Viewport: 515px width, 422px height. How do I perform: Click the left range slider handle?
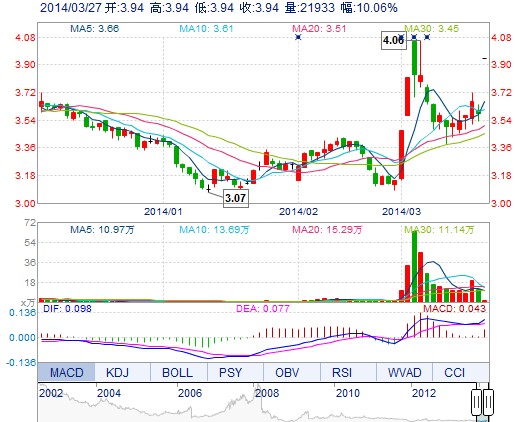477,402
